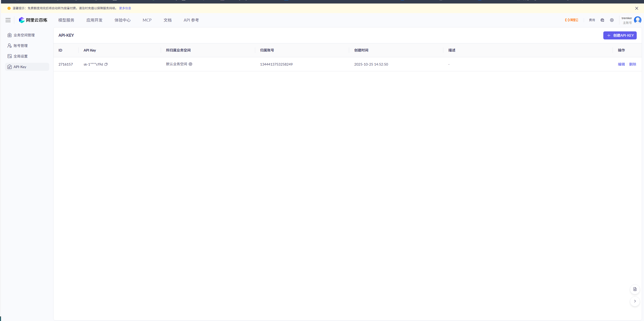Open the 应用开发 menu
Viewport: 644px width, 321px height.
94,20
